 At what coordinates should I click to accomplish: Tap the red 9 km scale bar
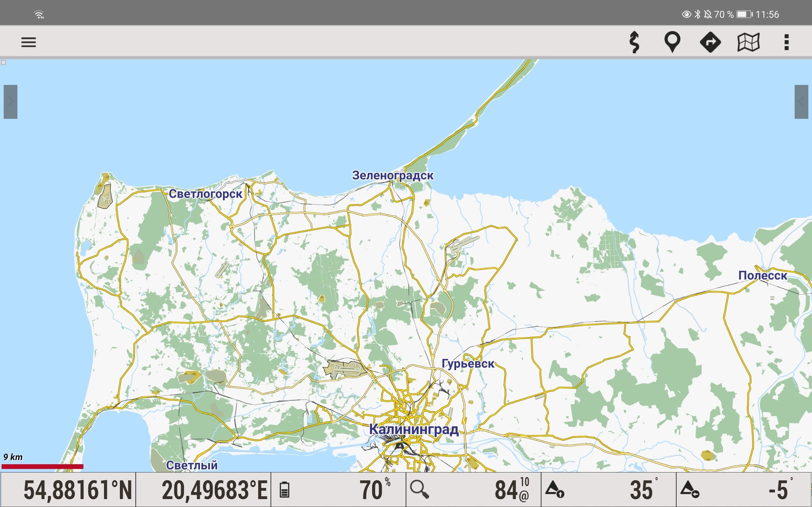click(43, 466)
